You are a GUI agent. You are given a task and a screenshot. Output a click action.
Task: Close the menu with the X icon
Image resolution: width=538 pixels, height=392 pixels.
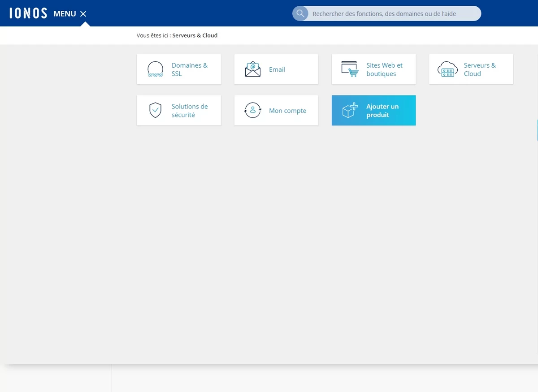click(x=83, y=14)
